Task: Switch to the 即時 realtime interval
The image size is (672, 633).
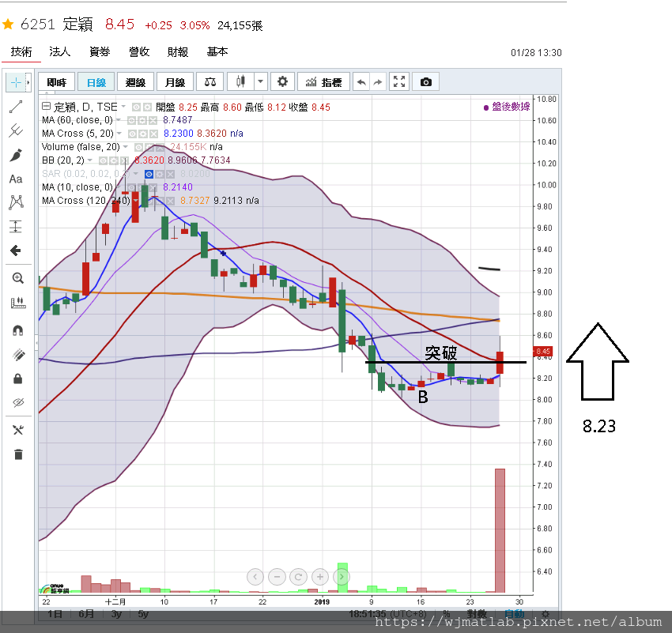Action: (x=57, y=82)
